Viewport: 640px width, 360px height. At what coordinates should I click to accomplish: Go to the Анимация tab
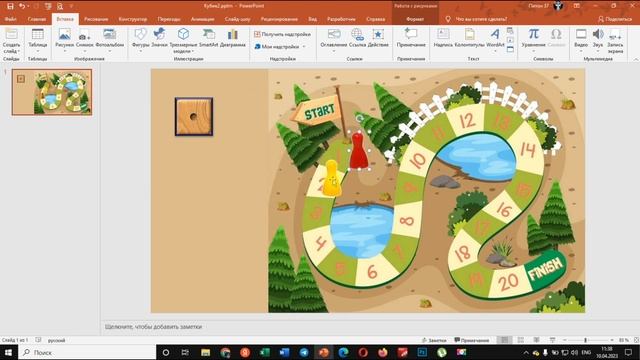[x=202, y=19]
